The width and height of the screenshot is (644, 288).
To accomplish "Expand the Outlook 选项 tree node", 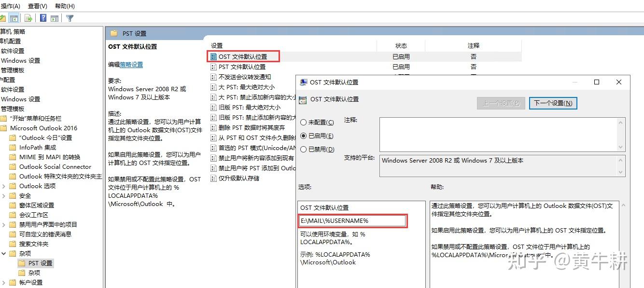I will tap(4, 186).
